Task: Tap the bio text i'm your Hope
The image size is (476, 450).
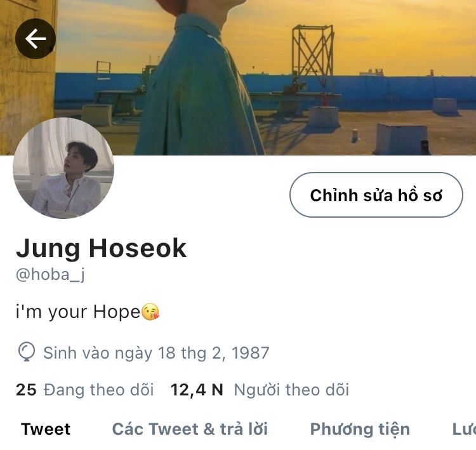Action: 77,312
